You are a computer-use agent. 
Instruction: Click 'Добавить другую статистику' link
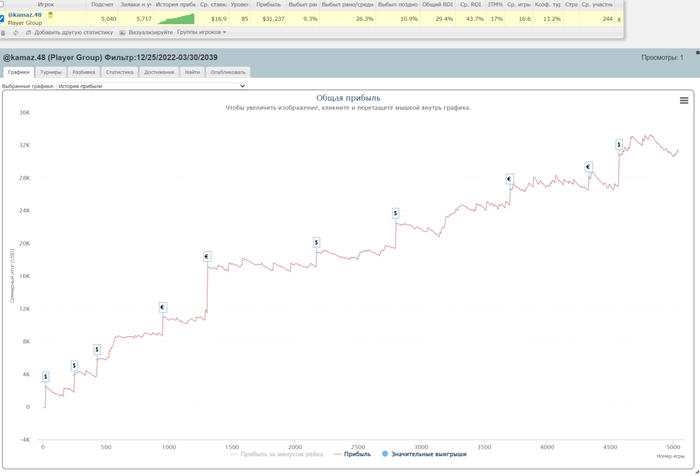coord(73,32)
